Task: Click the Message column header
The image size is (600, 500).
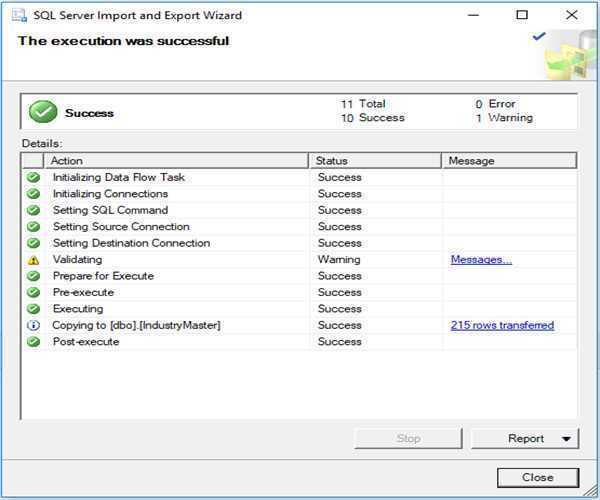Action: pos(508,160)
